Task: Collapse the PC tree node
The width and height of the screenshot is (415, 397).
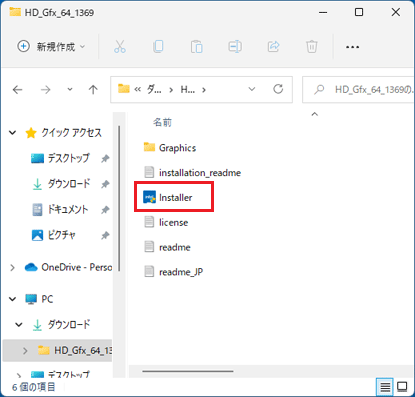Action: pos(13,299)
